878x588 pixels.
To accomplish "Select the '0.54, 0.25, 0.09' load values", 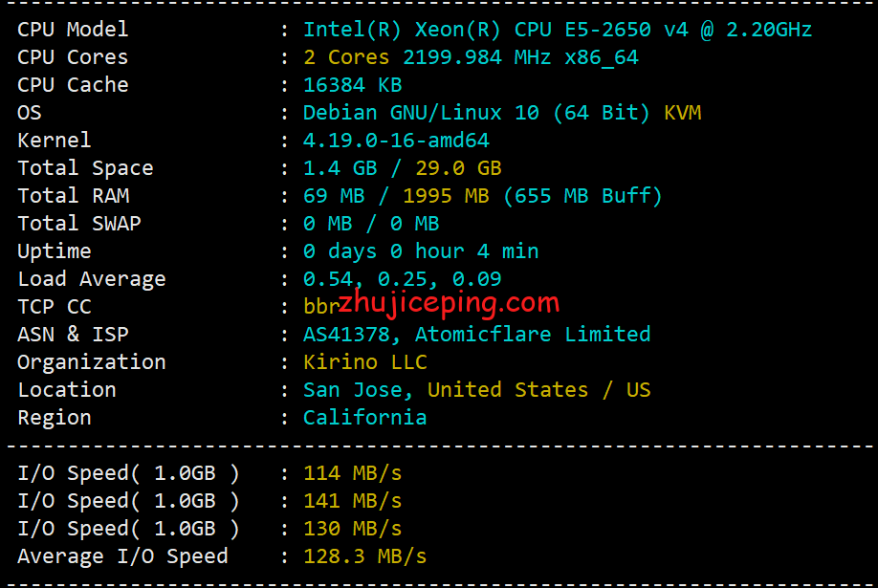I will pos(403,279).
